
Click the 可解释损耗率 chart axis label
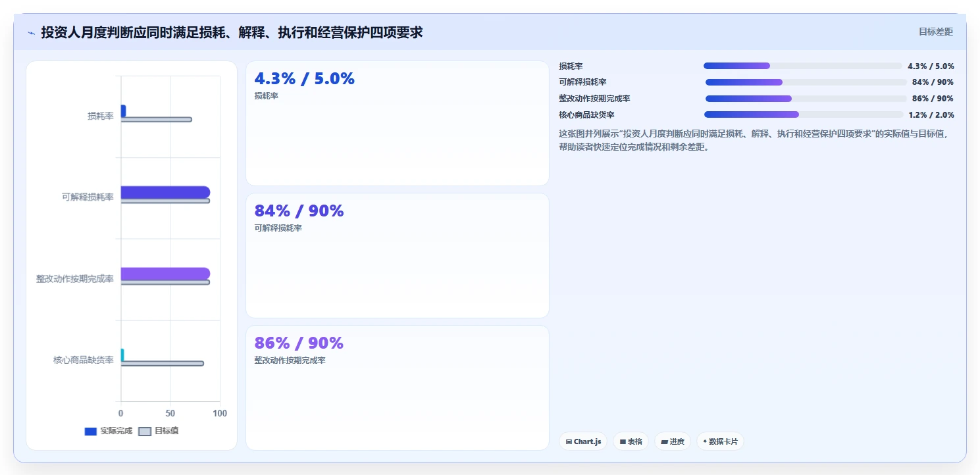[x=88, y=197]
